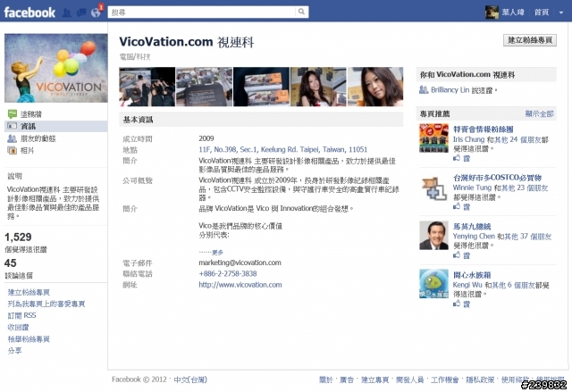This screenshot has height=392, width=572.
Task: Open fourth photo thumbnail with woman
Action: 318,87
